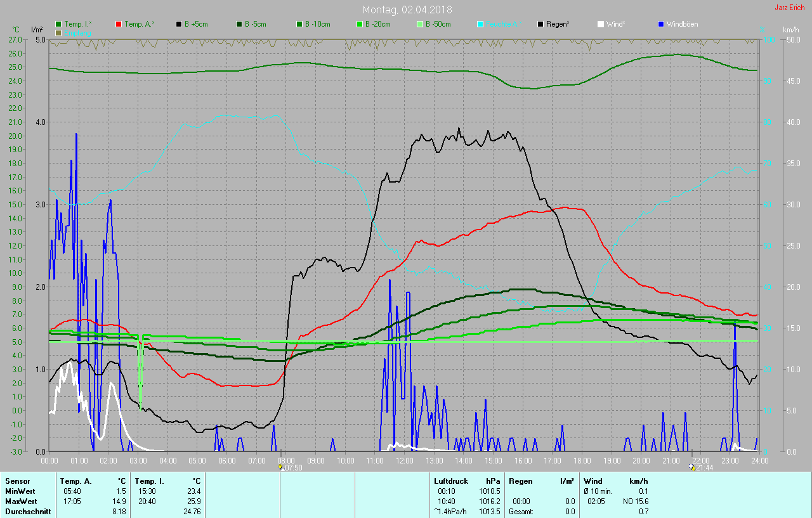Click the red Temp. A. legend swatch

[x=119, y=24]
